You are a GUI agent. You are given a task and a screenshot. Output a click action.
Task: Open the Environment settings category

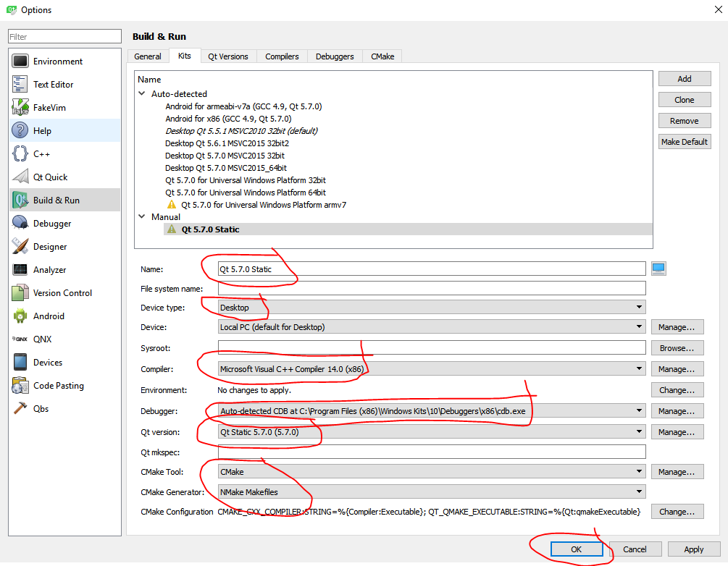pyautogui.click(x=64, y=62)
